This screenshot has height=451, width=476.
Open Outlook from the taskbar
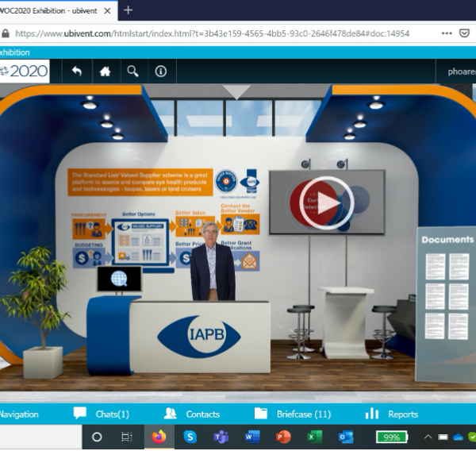346,437
